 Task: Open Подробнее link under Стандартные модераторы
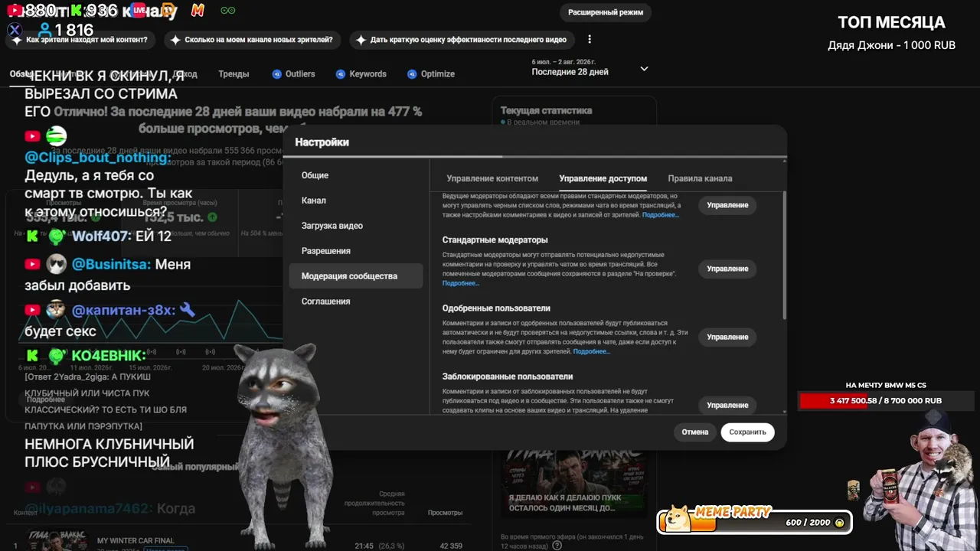(x=461, y=283)
